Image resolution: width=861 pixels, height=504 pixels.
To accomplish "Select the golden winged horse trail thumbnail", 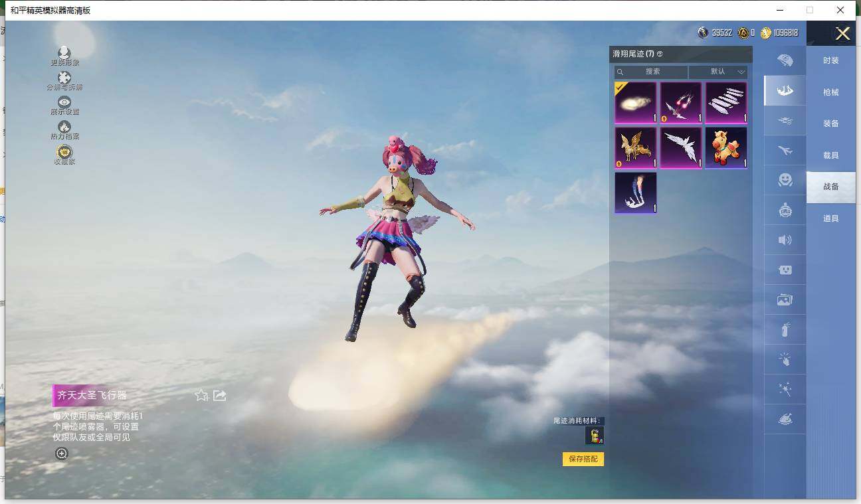I will 636,147.
